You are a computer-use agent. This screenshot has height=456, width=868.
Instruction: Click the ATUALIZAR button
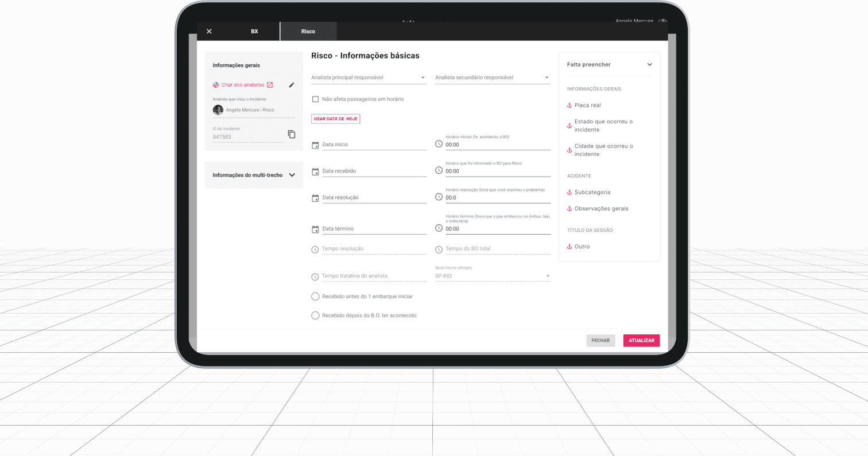pos(642,341)
